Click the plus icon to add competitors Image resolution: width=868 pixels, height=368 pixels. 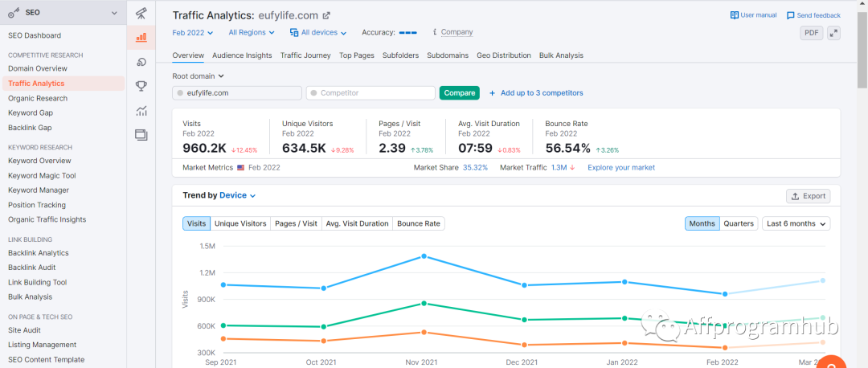pyautogui.click(x=492, y=93)
